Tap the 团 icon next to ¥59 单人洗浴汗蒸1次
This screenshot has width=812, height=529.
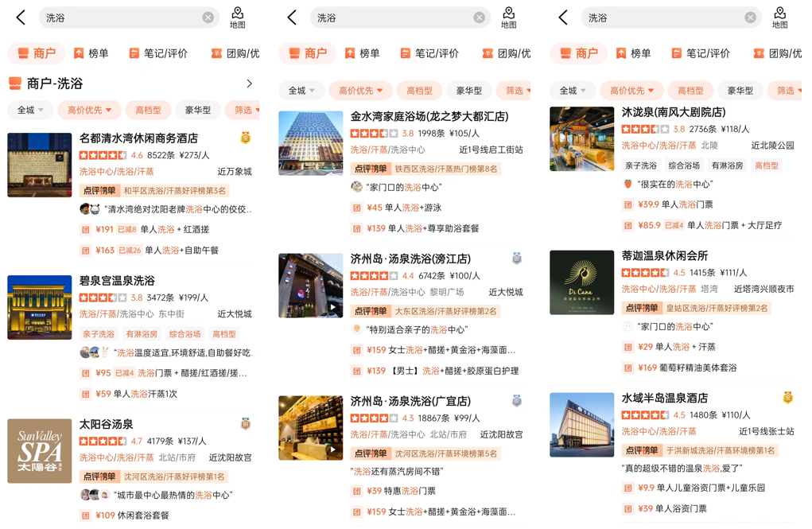pos(85,395)
